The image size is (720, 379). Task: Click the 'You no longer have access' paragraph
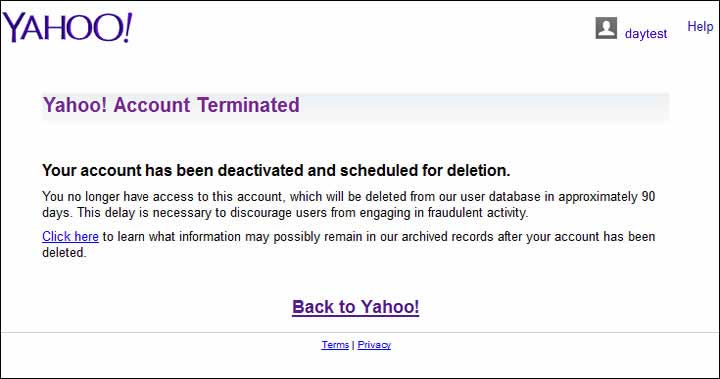click(349, 204)
